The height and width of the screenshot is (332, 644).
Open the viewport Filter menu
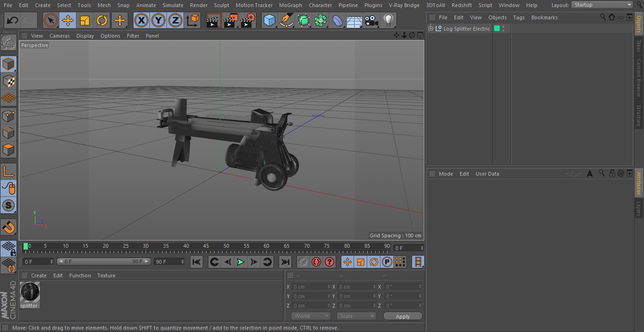[133, 36]
